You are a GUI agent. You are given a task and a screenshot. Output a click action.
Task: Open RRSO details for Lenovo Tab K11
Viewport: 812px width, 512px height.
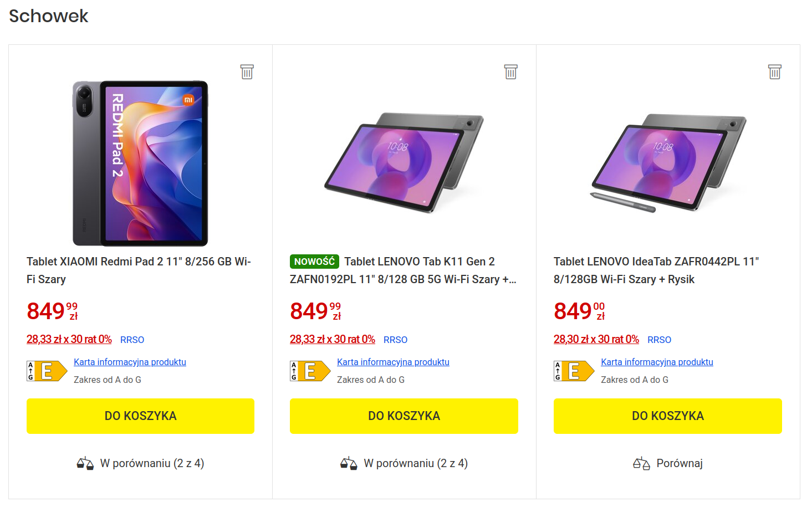point(395,340)
